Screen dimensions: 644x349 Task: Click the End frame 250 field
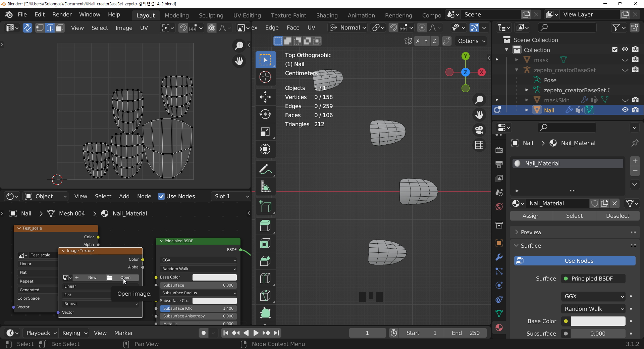pos(466,333)
